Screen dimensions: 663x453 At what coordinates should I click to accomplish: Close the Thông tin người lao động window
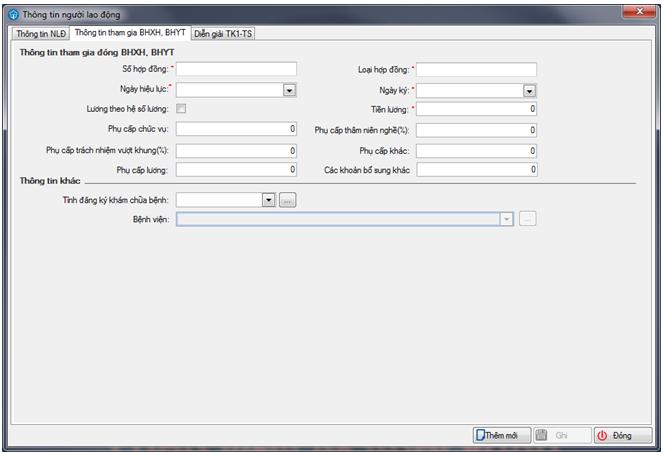point(639,12)
